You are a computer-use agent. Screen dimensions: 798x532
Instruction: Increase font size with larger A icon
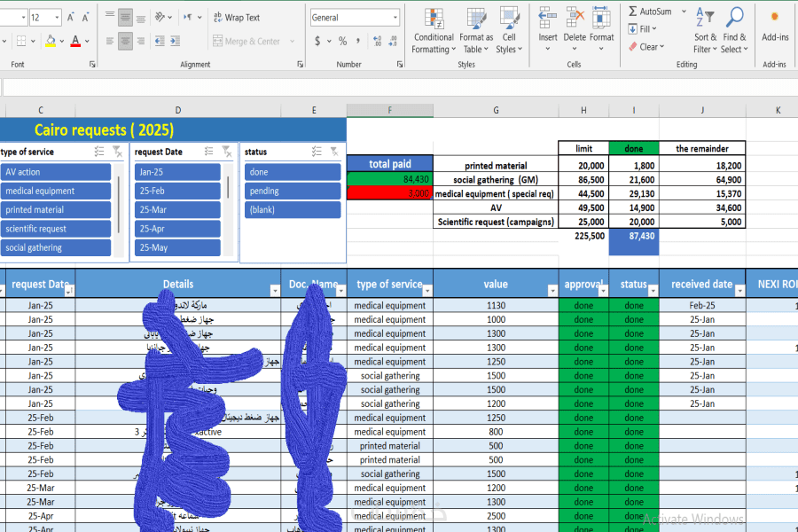[71, 18]
